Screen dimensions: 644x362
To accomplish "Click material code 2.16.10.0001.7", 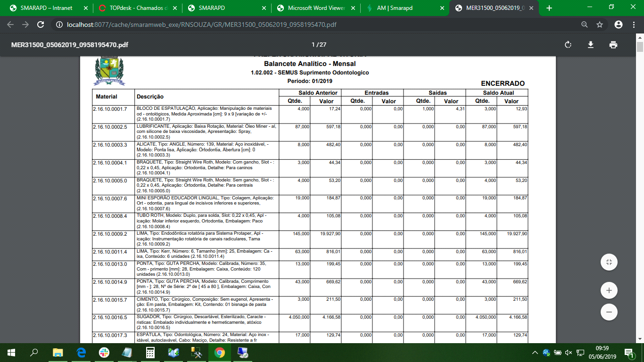I will (x=110, y=109).
